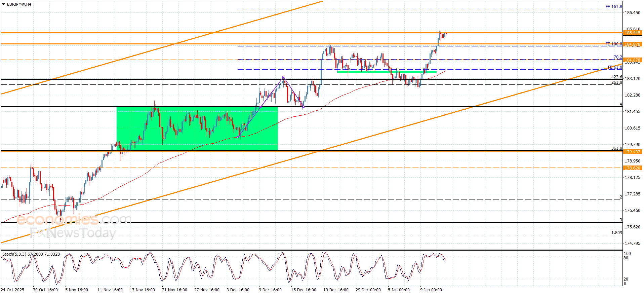The width and height of the screenshot is (644, 294).
Task: Click the 176.460 price axis value
Action: [632, 211]
